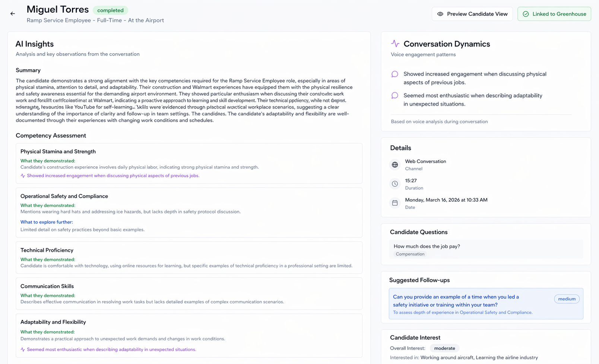599x364 pixels.
Task: Click the completed status badge
Action: click(110, 10)
